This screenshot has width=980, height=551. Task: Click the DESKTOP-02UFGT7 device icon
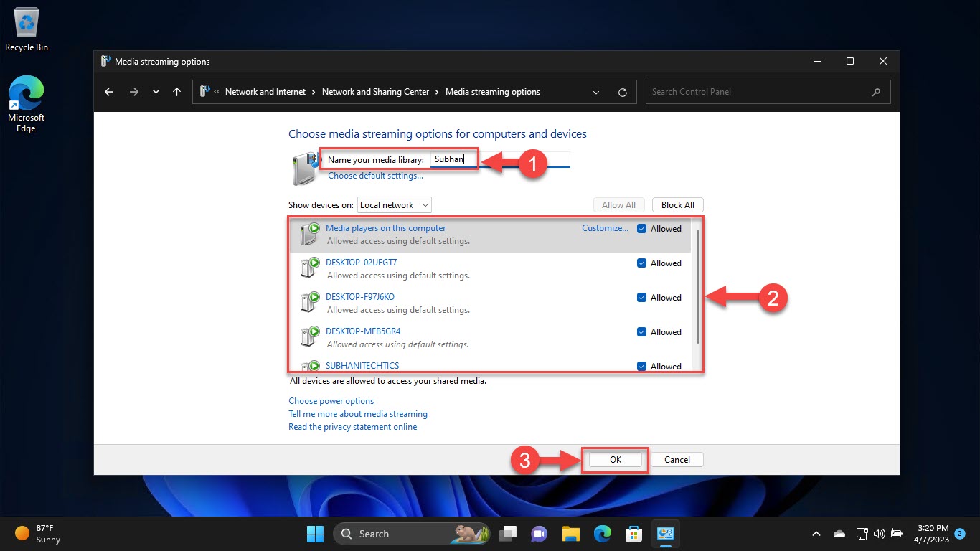[x=308, y=267]
